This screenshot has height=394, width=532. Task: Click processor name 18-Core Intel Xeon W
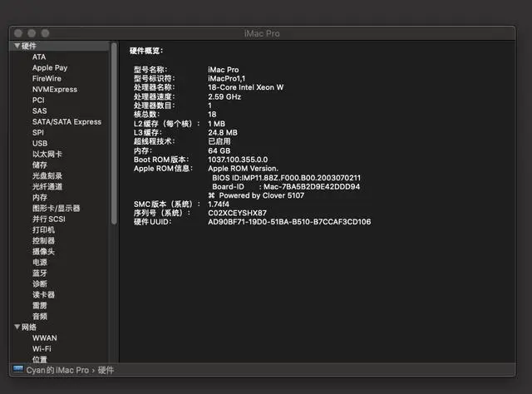pyautogui.click(x=246, y=87)
